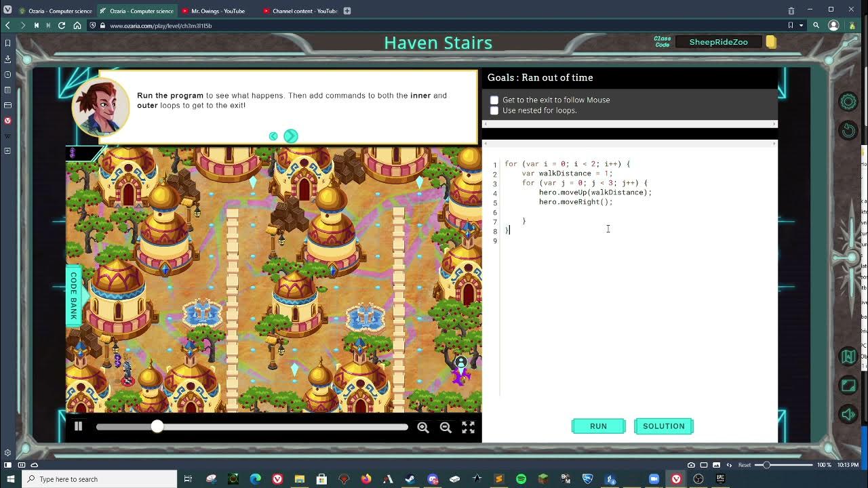
Task: Go forward in browser history
Action: click(22, 25)
